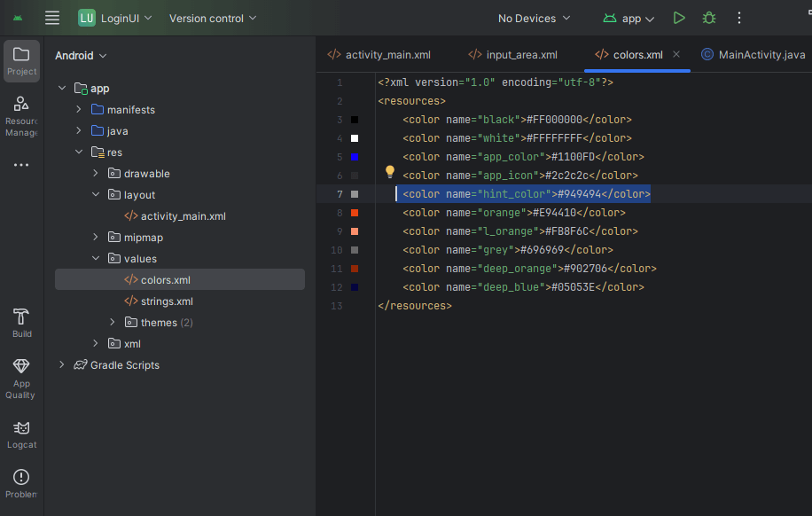Click the deep_orange gutter swatch
The height and width of the screenshot is (516, 812).
tap(355, 269)
